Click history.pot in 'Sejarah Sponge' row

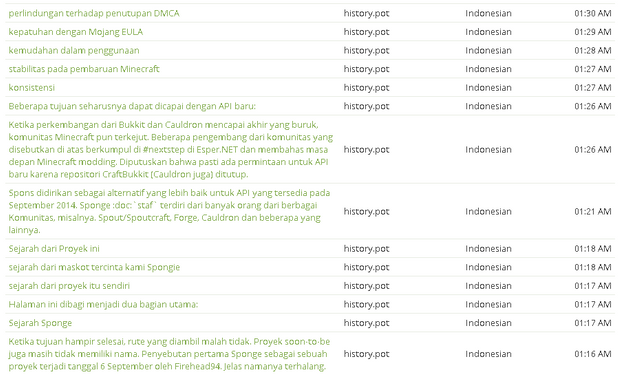pos(366,323)
